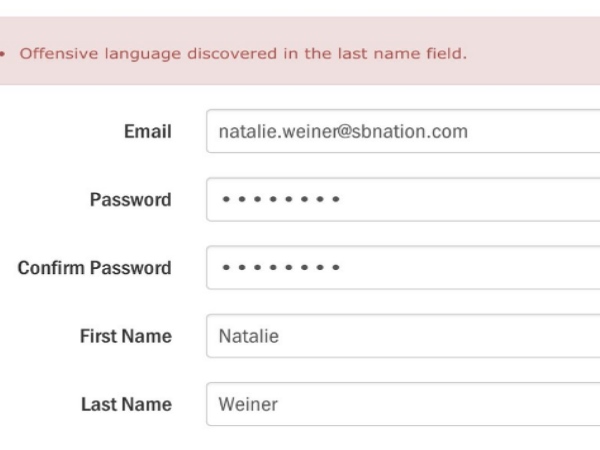Click the entered surname Weiner

click(248, 404)
